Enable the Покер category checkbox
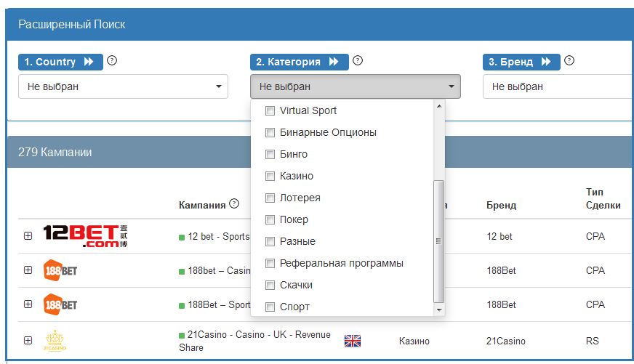 (x=270, y=219)
